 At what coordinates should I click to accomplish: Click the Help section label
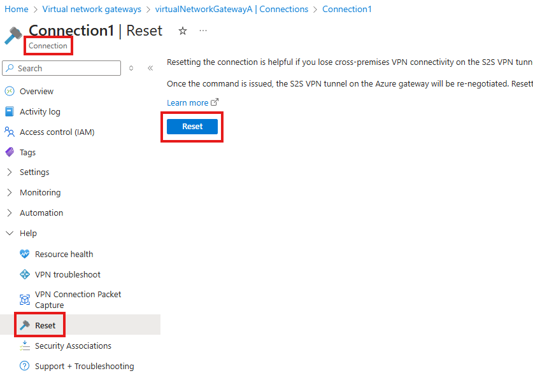pyautogui.click(x=28, y=234)
